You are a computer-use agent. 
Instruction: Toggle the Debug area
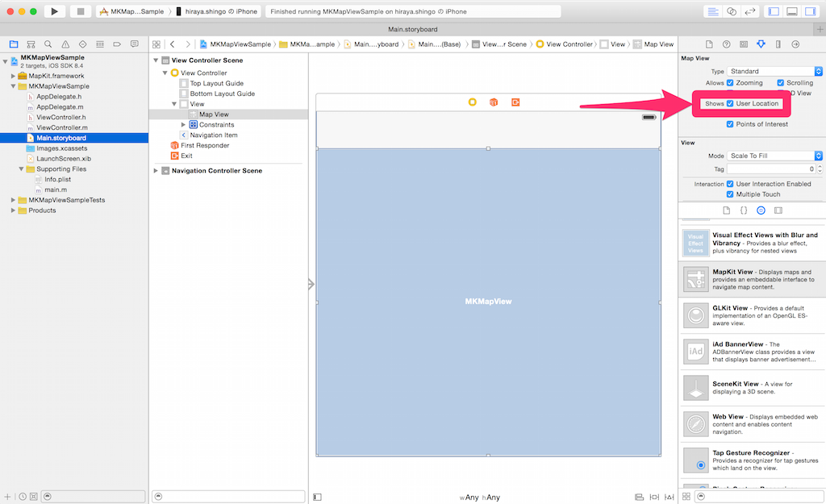coord(792,11)
